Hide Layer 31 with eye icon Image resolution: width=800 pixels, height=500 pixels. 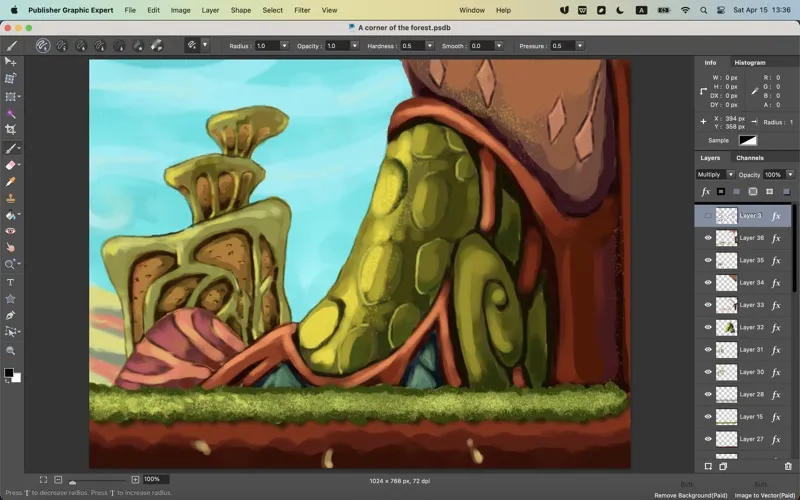pyautogui.click(x=708, y=349)
